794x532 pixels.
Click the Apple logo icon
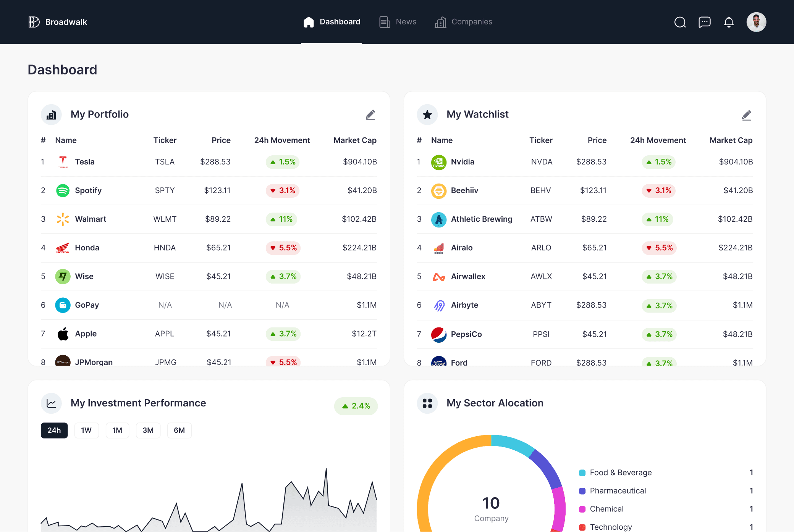(x=63, y=334)
